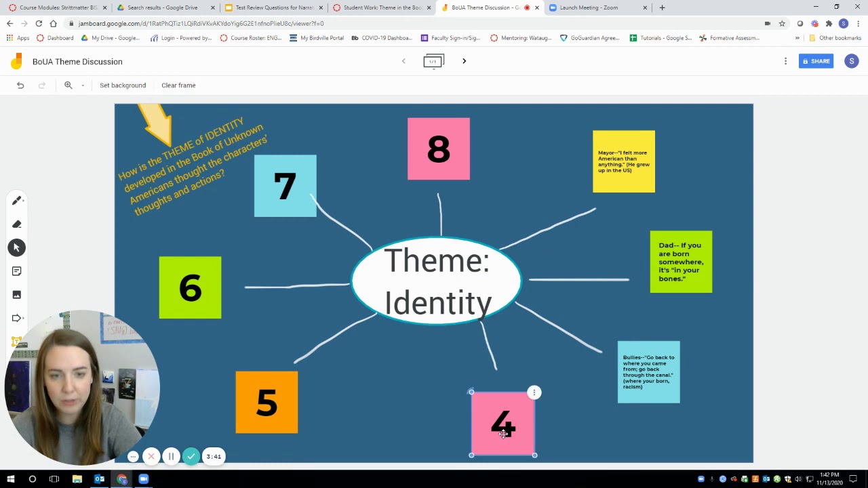The image size is (868, 488).
Task: Choose the Laser pointer tool
Action: coord(17,318)
